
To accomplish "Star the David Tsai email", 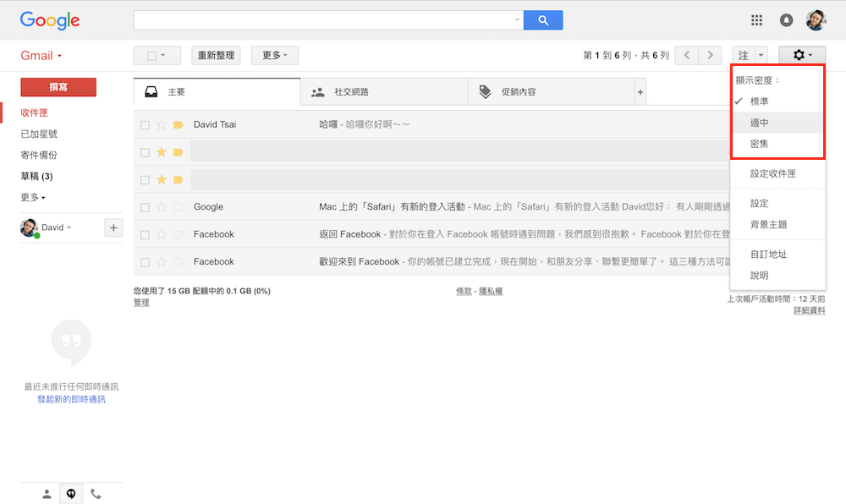I will click(162, 125).
